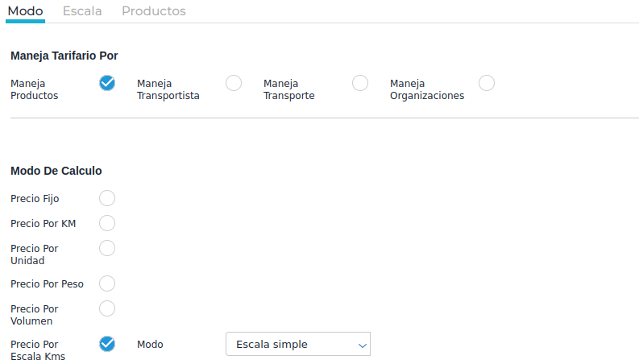Viewport: 639px width, 364px height.
Task: Check the Precio Por Peso box
Action: [107, 283]
